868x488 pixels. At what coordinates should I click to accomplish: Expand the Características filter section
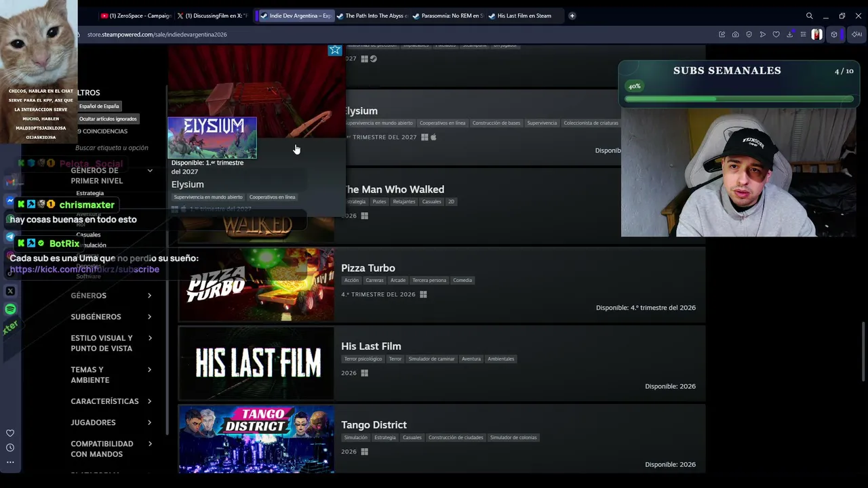[111, 401]
